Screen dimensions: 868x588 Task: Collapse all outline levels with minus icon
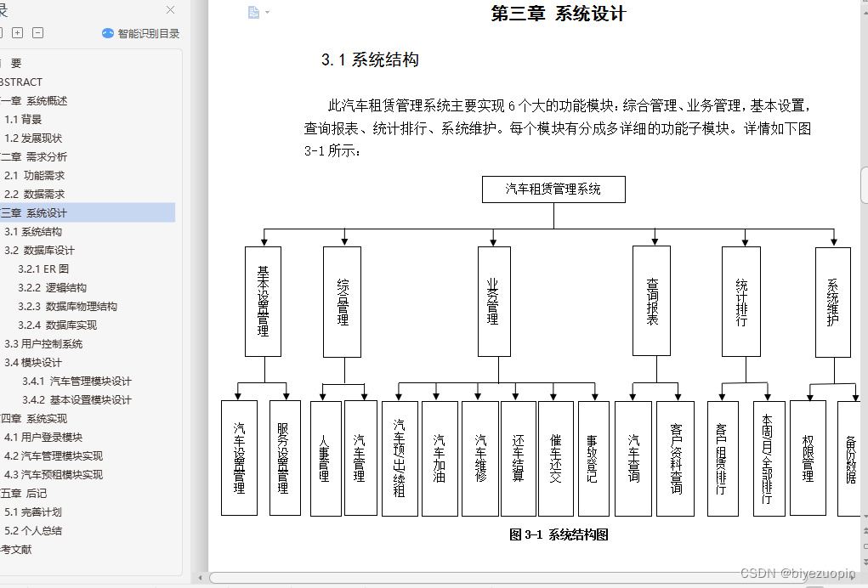(37, 32)
